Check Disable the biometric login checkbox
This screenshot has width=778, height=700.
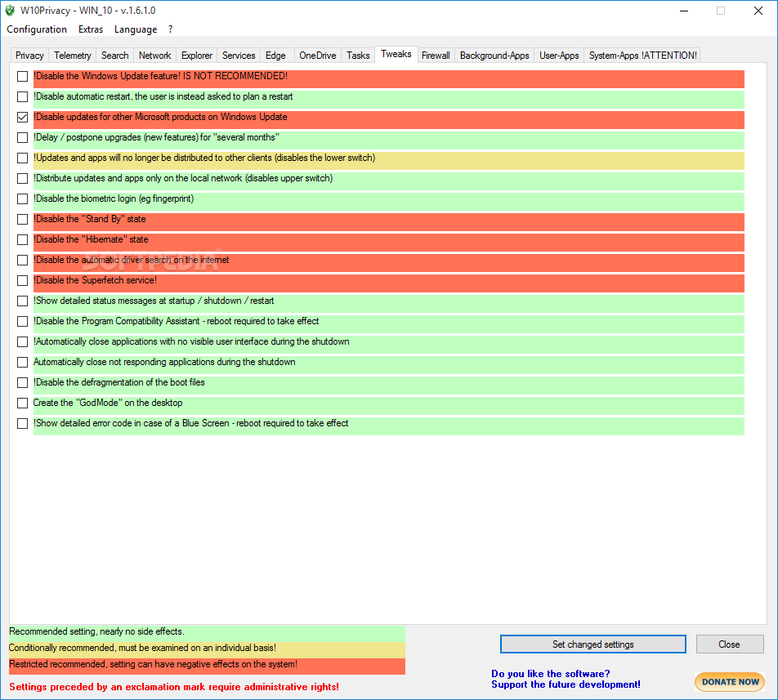(x=22, y=198)
